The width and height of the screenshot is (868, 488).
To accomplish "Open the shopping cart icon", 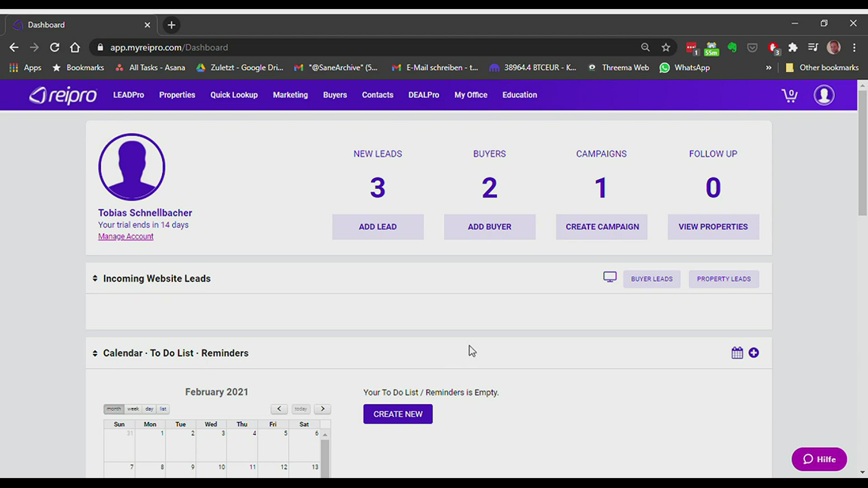I will 789,95.
